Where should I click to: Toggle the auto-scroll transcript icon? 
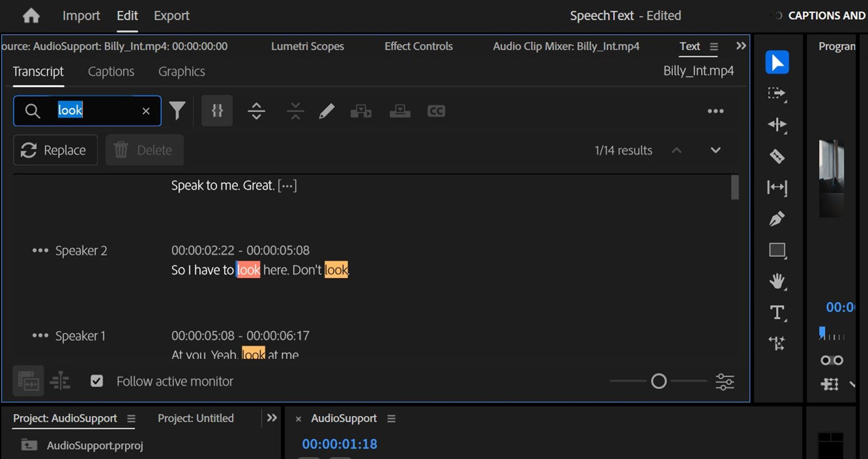(60, 381)
